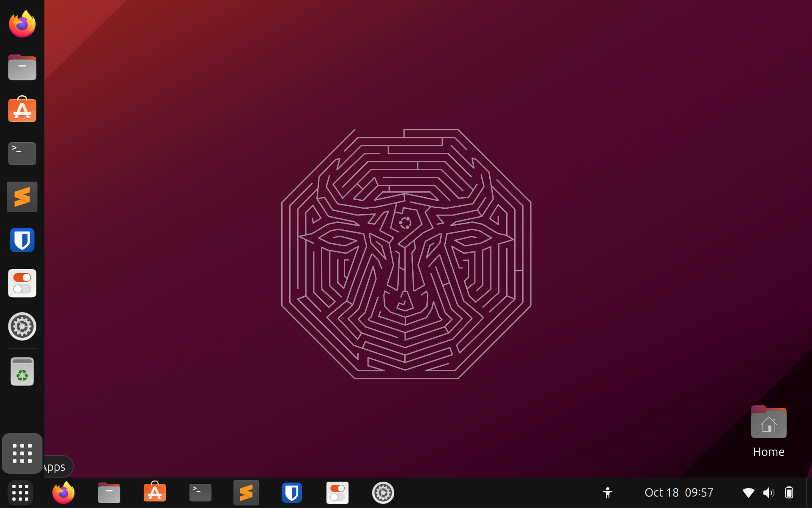Screen dimensions: 812x508
Task: Launch Sublime Text from the bottom taskbar
Action: [x=246, y=493]
